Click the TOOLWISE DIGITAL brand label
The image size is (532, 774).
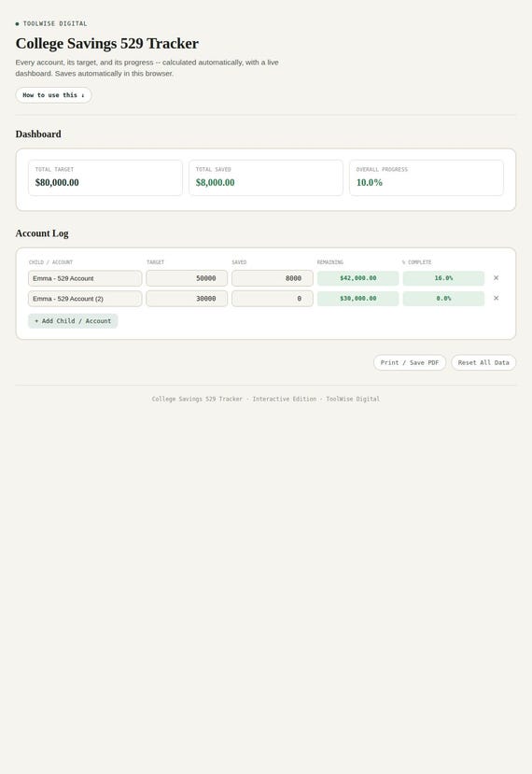(x=55, y=23)
